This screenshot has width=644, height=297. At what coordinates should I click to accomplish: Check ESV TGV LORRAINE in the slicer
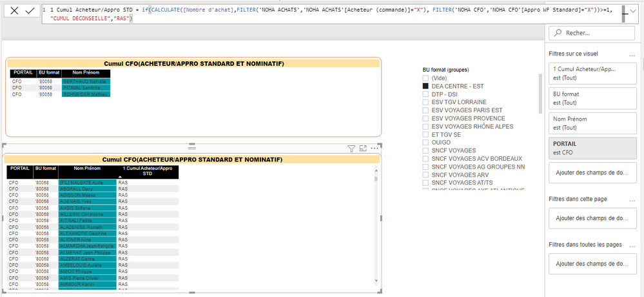[425, 103]
